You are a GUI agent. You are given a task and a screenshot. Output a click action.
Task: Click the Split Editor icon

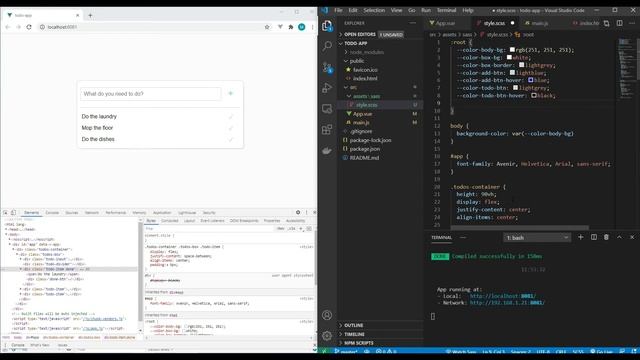pyautogui.click(x=620, y=23)
